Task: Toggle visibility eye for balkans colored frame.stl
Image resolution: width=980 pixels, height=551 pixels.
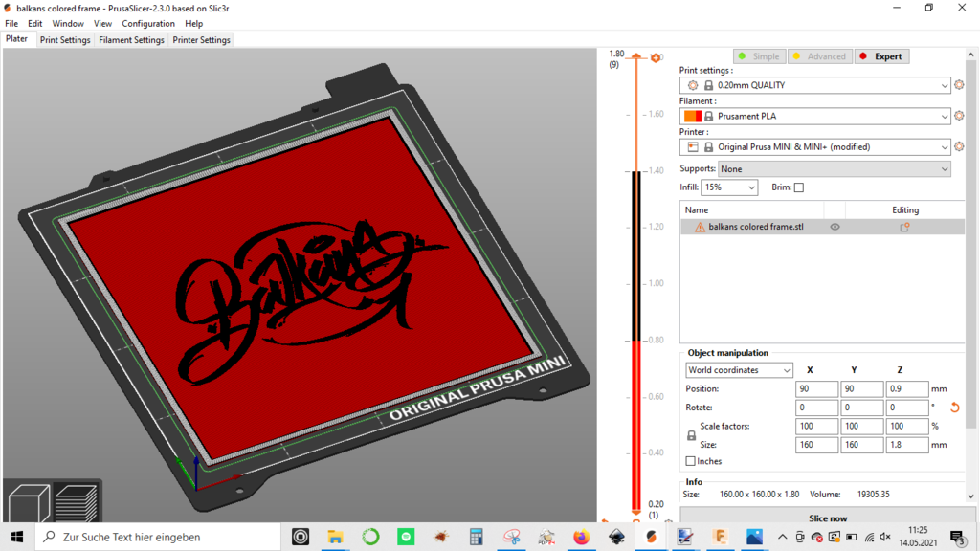Action: point(835,227)
